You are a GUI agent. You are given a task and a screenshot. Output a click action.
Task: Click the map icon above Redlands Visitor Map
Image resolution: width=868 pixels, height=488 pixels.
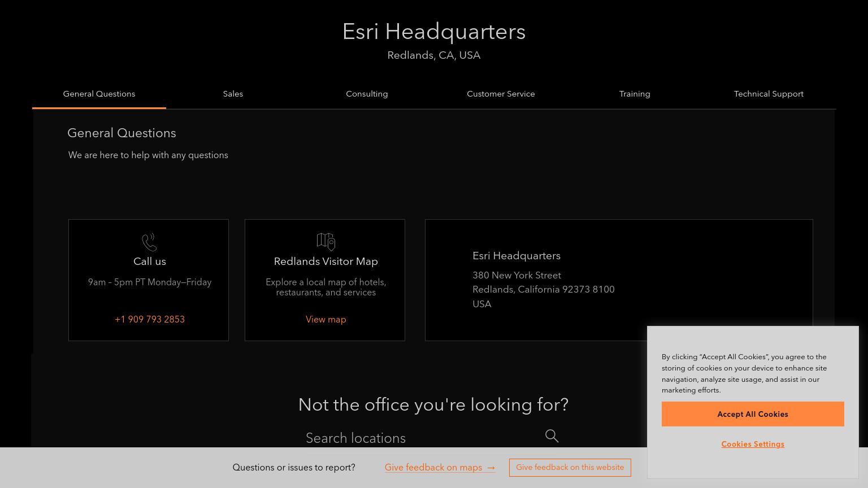coord(326,242)
